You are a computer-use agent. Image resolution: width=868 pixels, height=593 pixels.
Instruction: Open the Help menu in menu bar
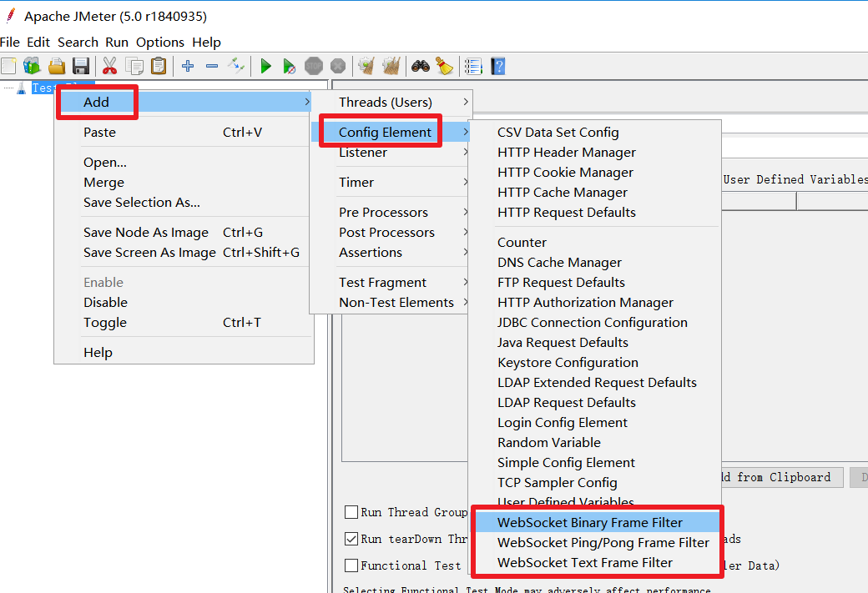[x=206, y=42]
